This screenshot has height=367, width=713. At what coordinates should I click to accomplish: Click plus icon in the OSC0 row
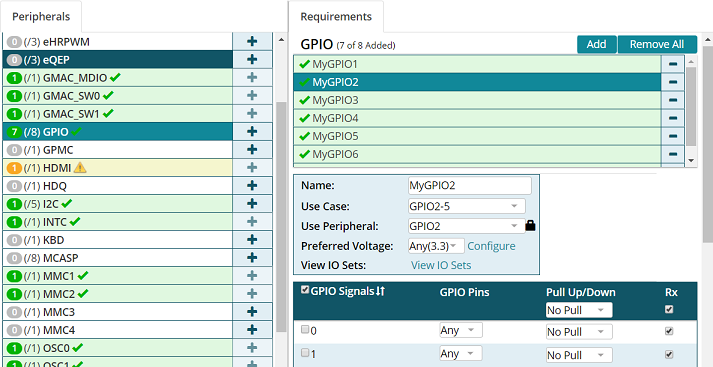click(x=252, y=348)
